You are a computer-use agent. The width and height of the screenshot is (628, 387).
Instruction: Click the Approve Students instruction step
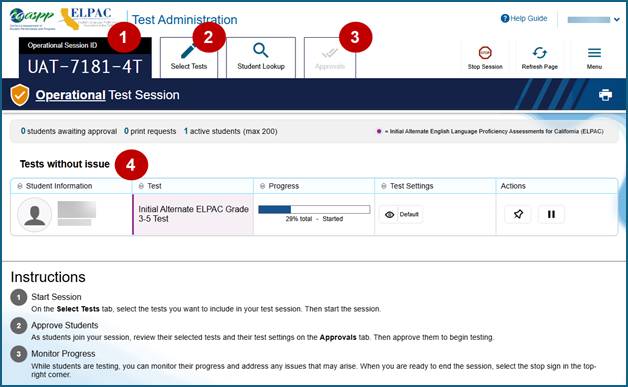tap(64, 325)
